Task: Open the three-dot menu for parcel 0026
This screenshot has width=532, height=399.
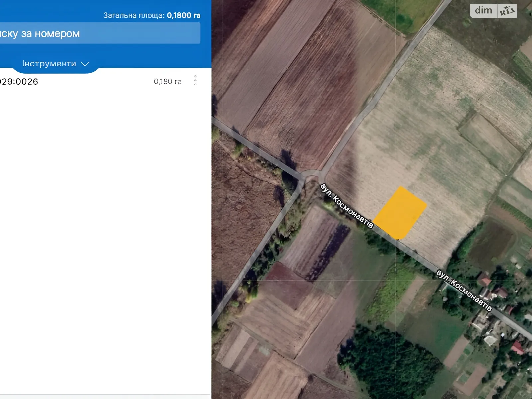Action: point(195,80)
